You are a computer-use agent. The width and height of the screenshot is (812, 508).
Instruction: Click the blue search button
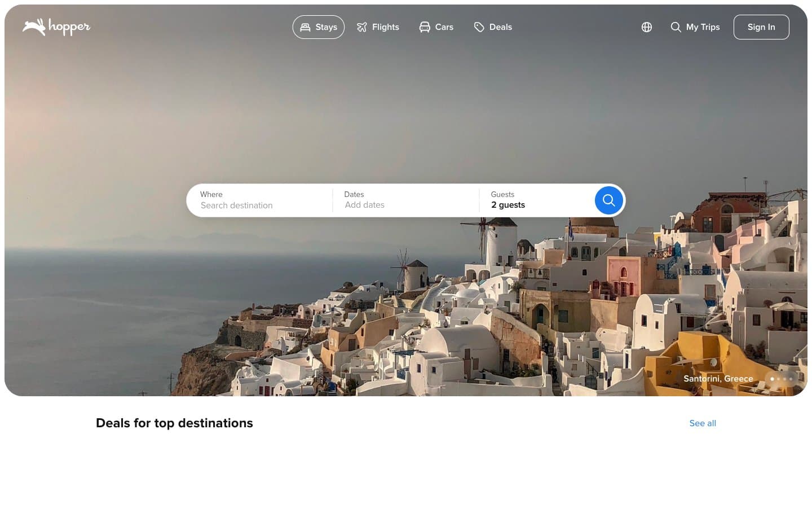pos(608,200)
